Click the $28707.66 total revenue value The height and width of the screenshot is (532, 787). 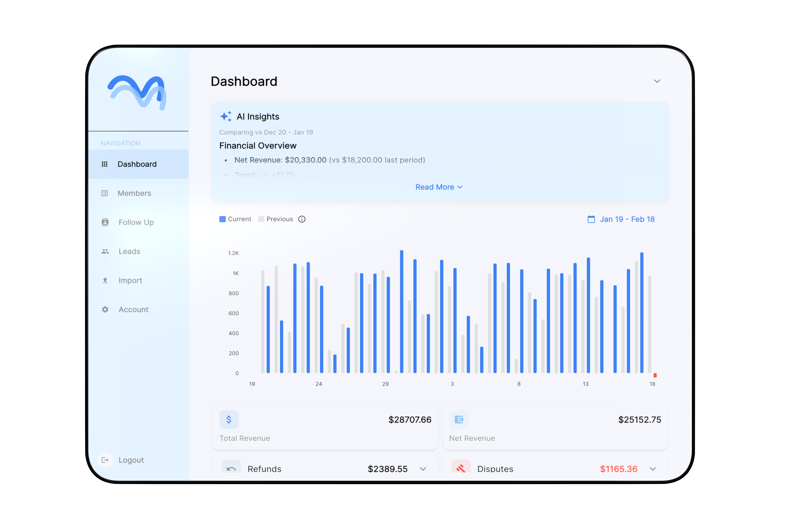pyautogui.click(x=410, y=420)
